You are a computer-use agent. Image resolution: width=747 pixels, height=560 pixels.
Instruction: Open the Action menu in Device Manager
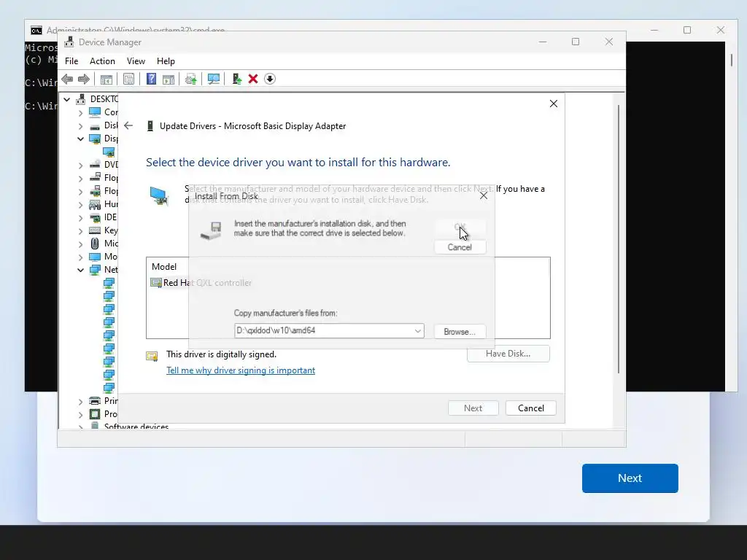[102, 61]
